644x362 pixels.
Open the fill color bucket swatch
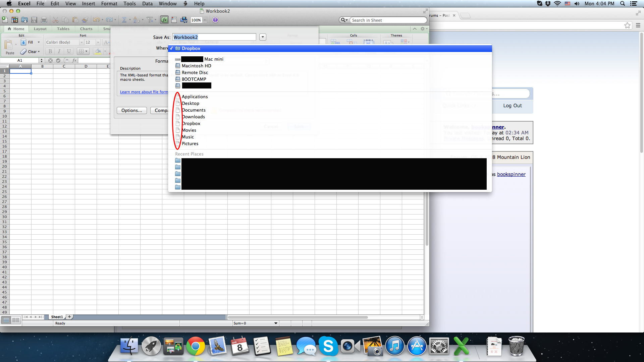pos(98,51)
